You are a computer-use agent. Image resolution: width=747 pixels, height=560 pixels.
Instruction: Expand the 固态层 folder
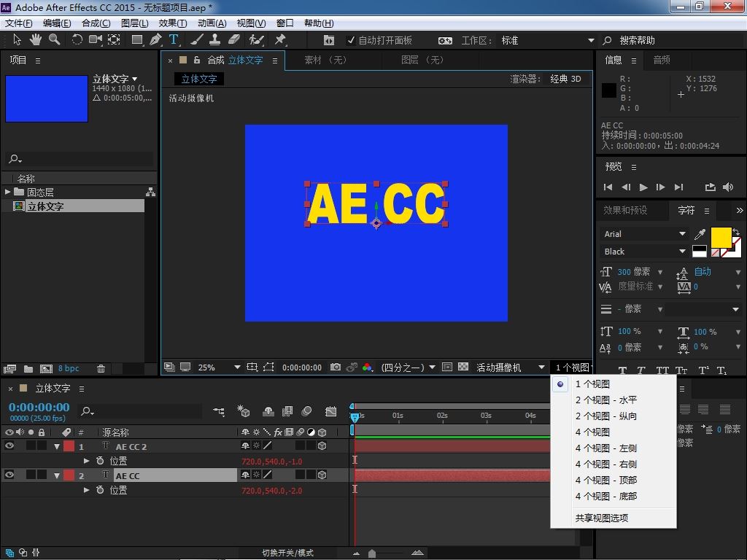tap(7, 192)
